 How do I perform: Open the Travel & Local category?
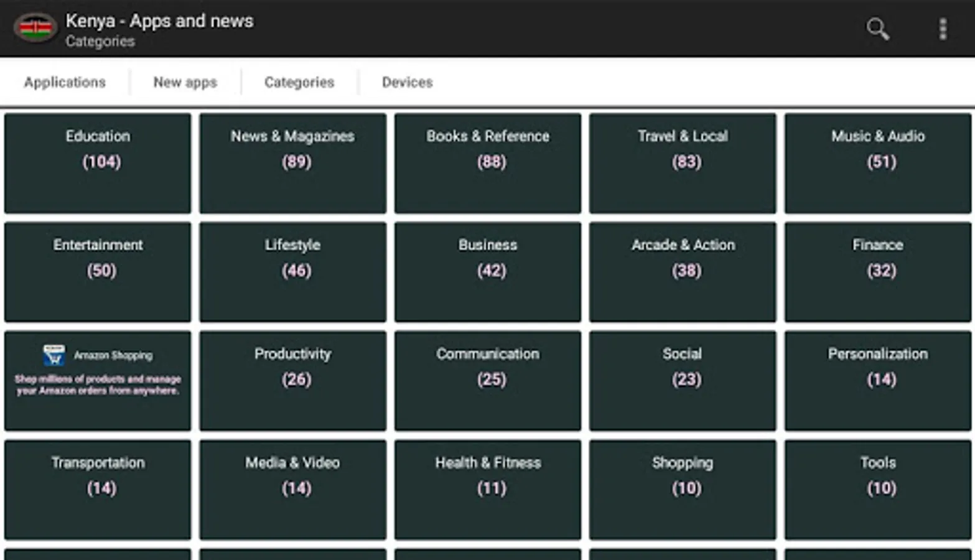[683, 163]
